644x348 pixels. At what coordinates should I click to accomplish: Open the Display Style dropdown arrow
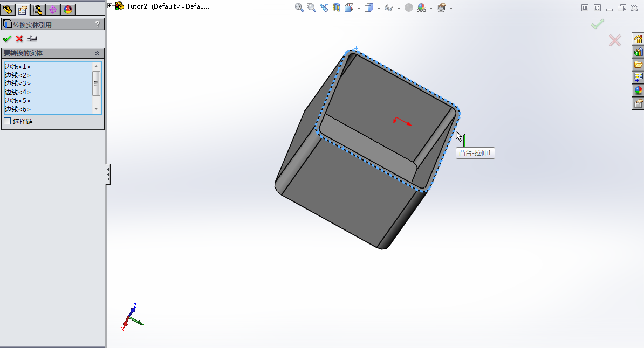click(x=379, y=8)
